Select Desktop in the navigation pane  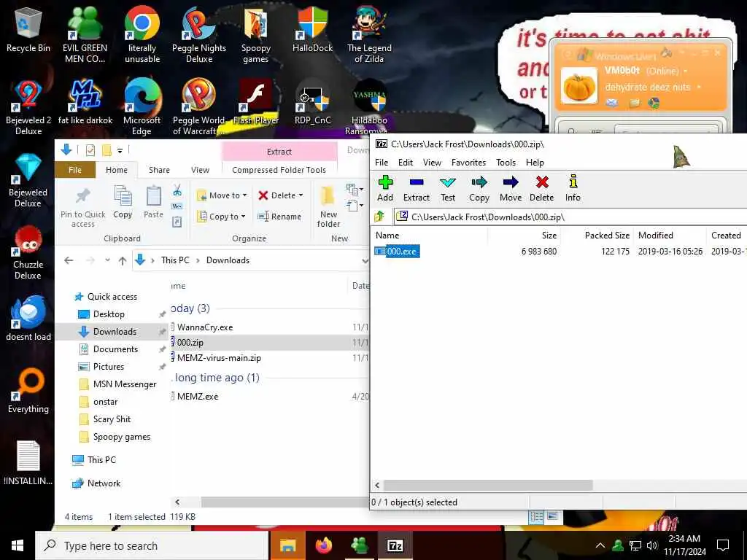point(109,314)
